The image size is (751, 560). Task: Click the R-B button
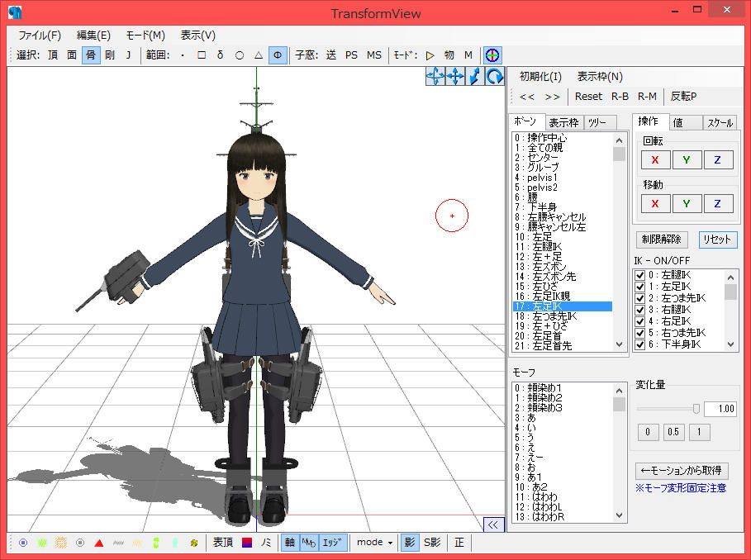pos(620,96)
